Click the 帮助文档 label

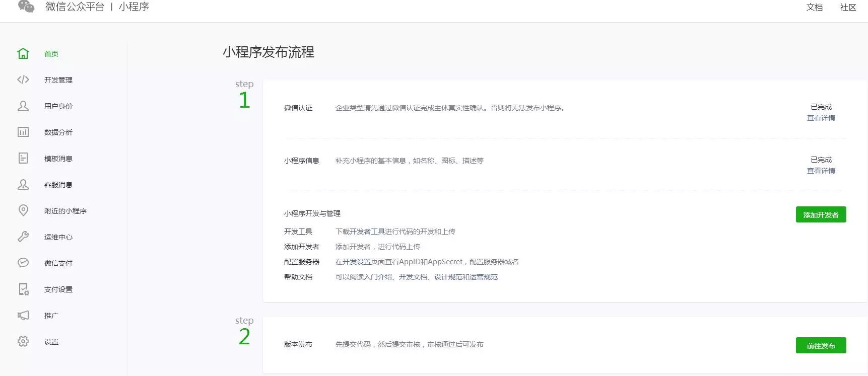[298, 277]
